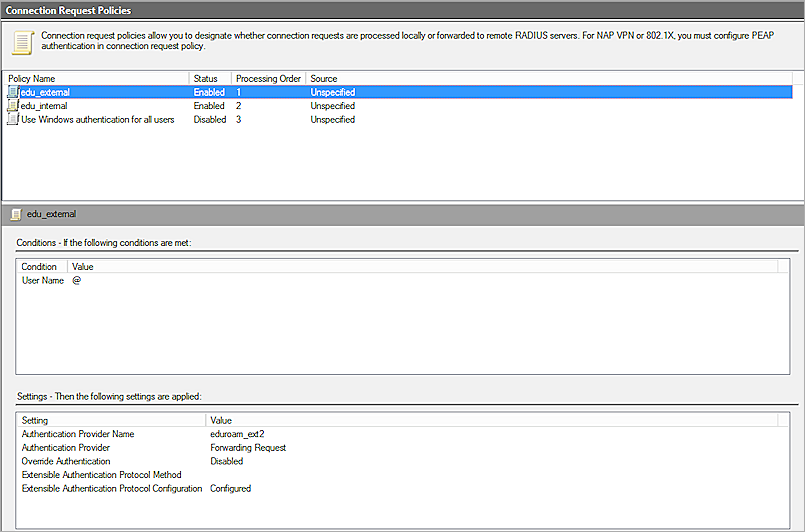Screen dimensions: 805x532
Task: Click the Source column header
Action: (324, 78)
